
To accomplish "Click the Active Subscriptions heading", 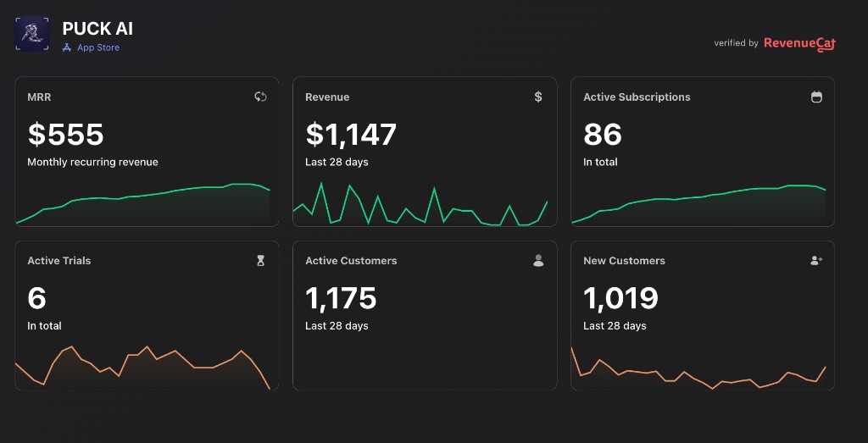I will point(637,97).
